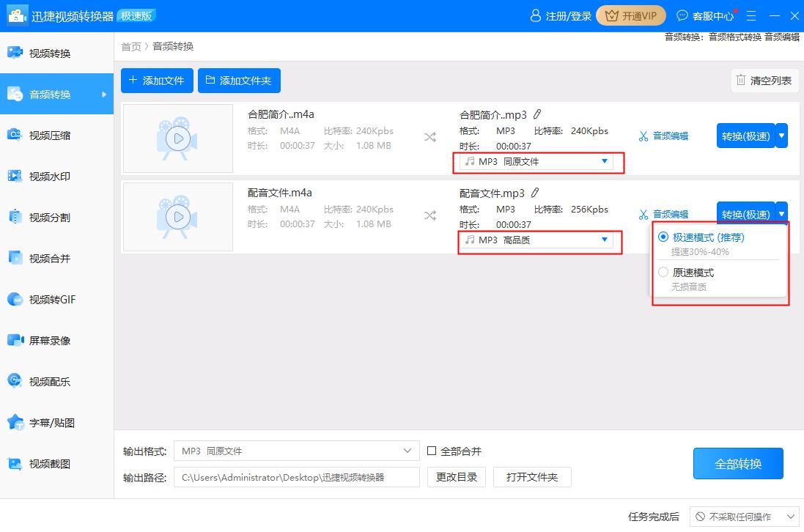Click the 全部转换 button
804x532 pixels.
click(x=738, y=464)
